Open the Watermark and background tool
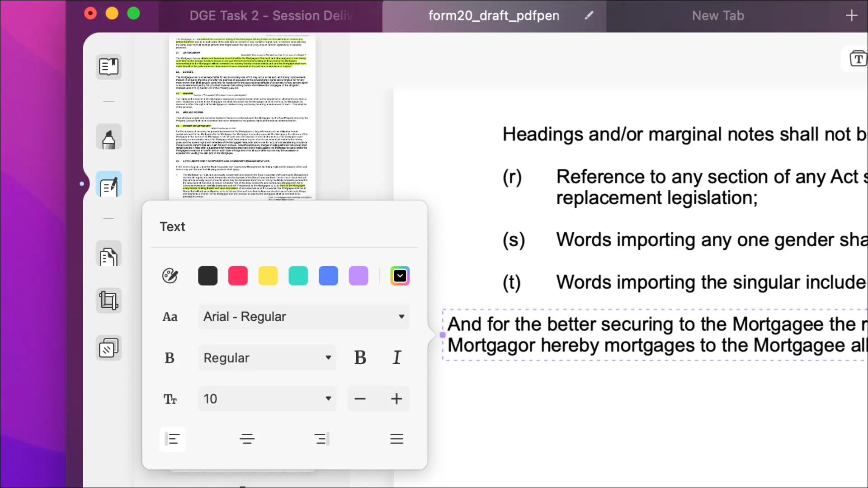The width and height of the screenshot is (868, 488). tap(108, 348)
